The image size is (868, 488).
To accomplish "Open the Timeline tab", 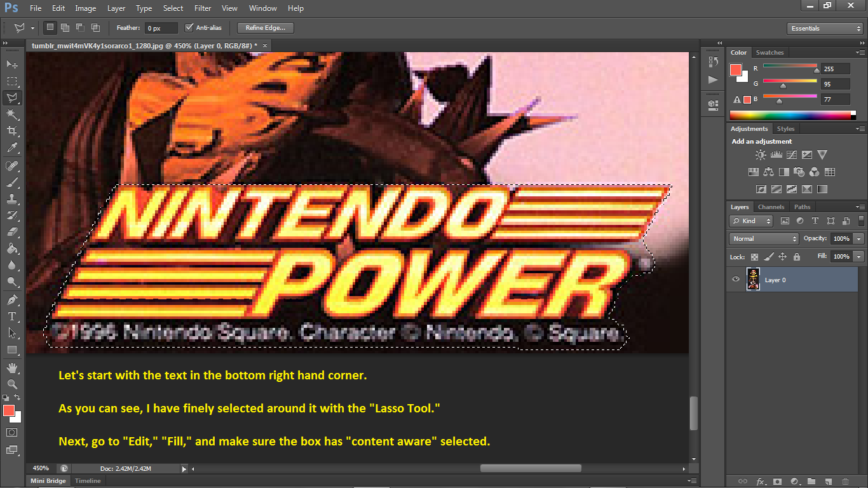I will click(88, 481).
